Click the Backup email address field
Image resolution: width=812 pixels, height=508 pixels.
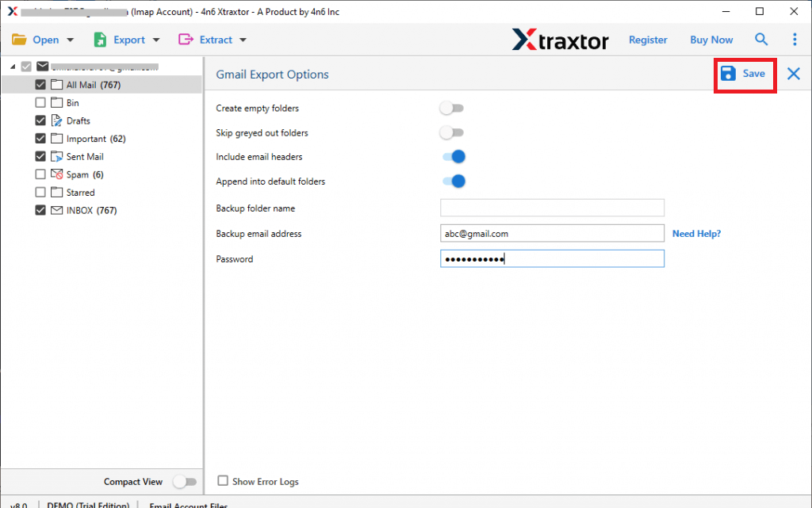552,233
